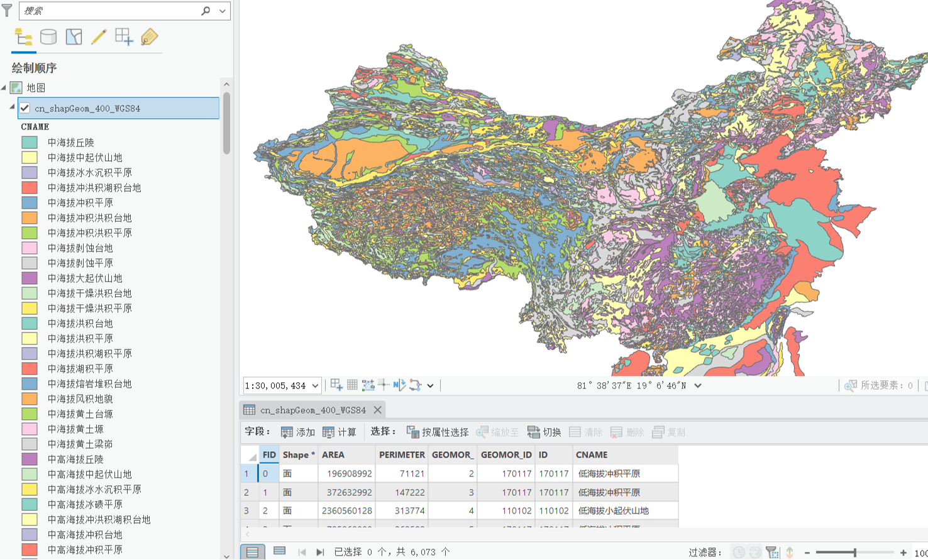The width and height of the screenshot is (928, 560).
Task: Switch to List By Selection view
Action: [x=74, y=37]
